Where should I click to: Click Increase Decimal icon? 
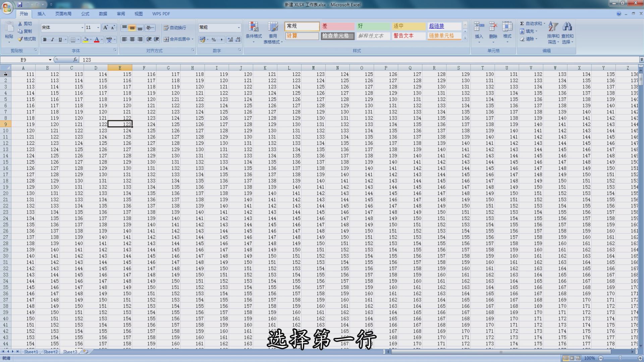(x=230, y=40)
